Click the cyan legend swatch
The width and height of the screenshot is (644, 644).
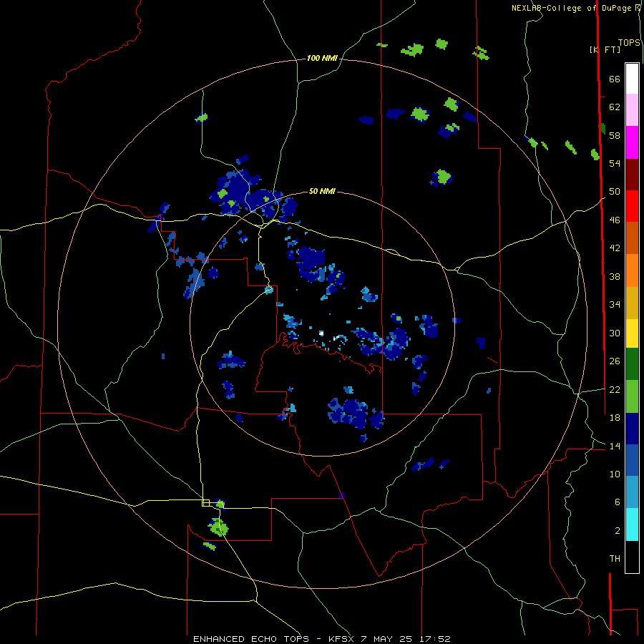click(x=632, y=525)
